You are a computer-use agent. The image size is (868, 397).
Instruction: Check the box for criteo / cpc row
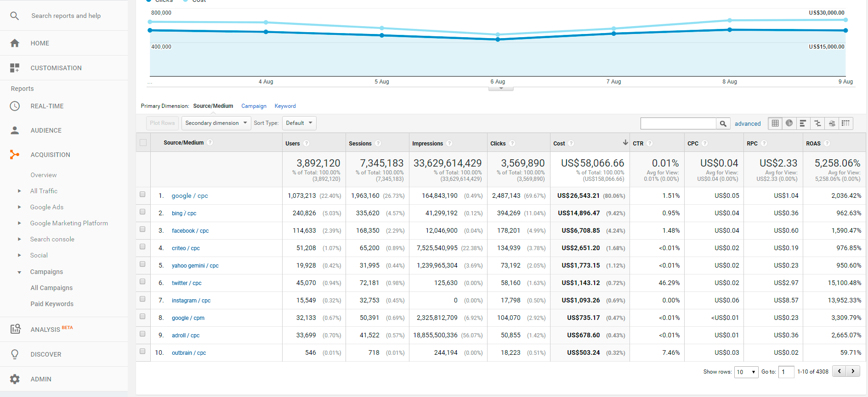(142, 247)
